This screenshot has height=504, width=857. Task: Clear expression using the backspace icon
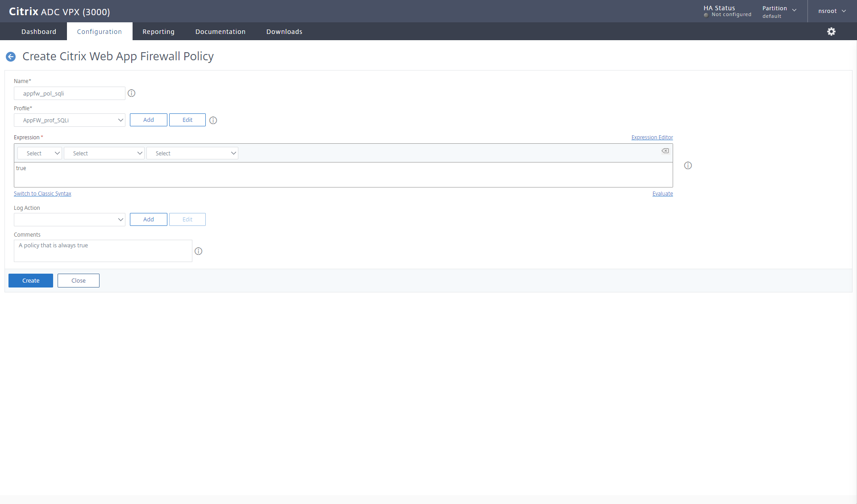pyautogui.click(x=665, y=151)
